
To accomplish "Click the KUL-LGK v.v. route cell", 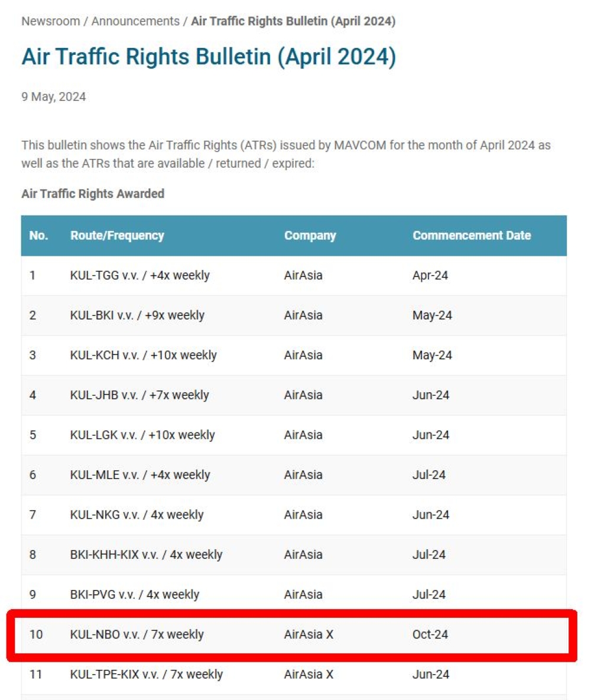I will pos(142,435).
